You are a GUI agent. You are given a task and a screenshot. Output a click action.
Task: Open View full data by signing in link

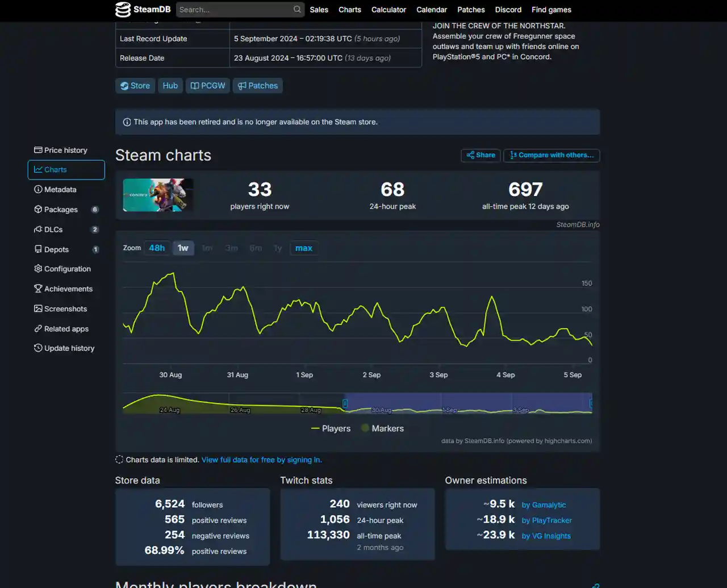262,460
